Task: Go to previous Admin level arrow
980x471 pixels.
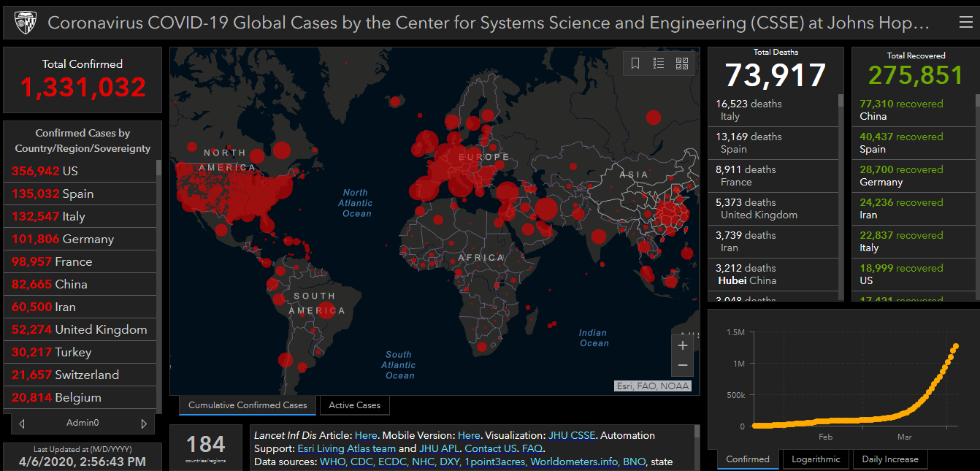Action: (x=22, y=423)
